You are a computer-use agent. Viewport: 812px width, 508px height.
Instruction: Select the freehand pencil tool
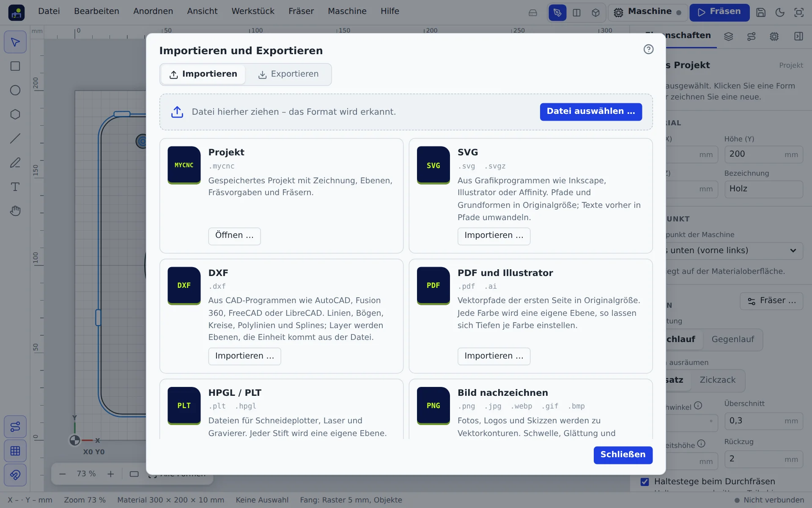tap(15, 163)
